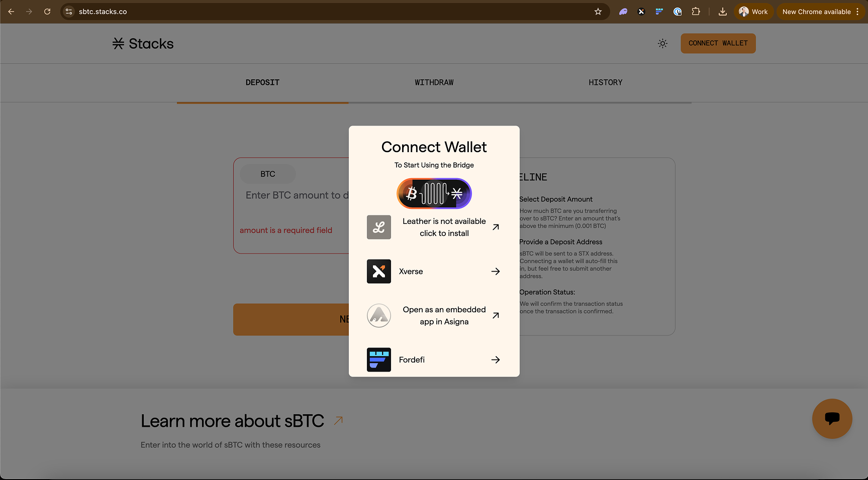Select the Deposit tab
868x480 pixels.
(x=262, y=83)
